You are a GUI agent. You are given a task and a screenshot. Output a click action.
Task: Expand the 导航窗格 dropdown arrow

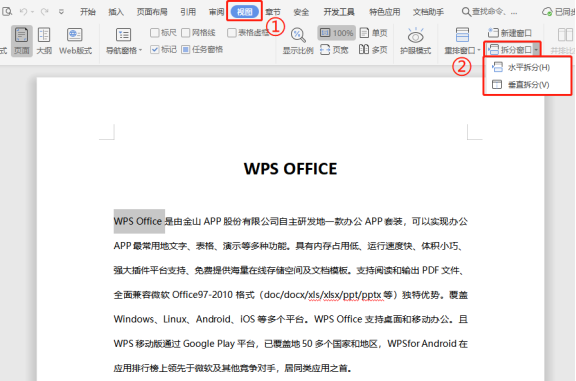click(x=140, y=50)
